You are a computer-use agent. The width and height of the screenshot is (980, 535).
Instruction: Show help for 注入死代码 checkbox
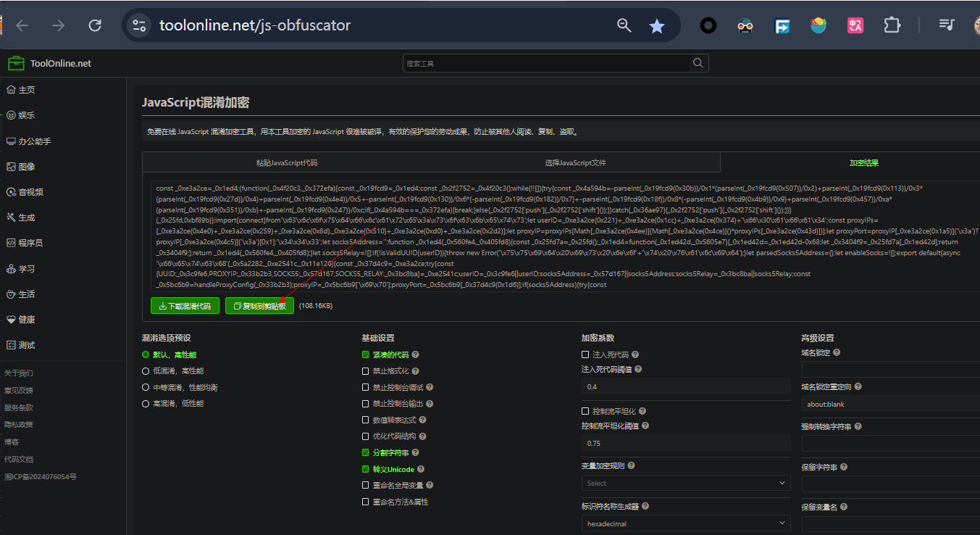tap(635, 354)
